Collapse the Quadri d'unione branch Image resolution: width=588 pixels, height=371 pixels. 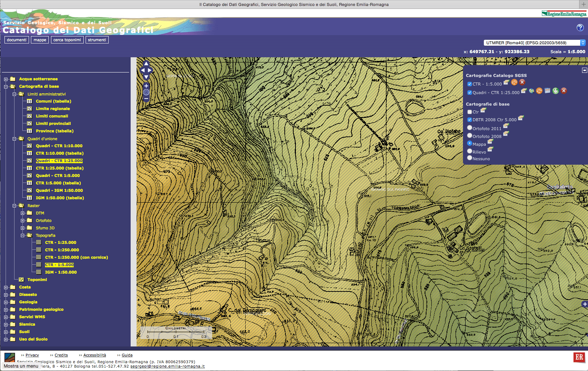(x=15, y=139)
